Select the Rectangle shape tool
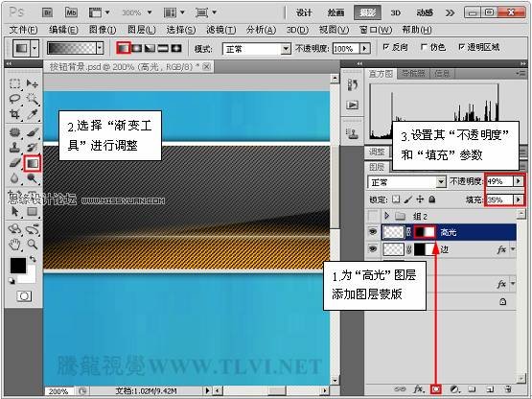The width and height of the screenshot is (532, 399). (33, 211)
